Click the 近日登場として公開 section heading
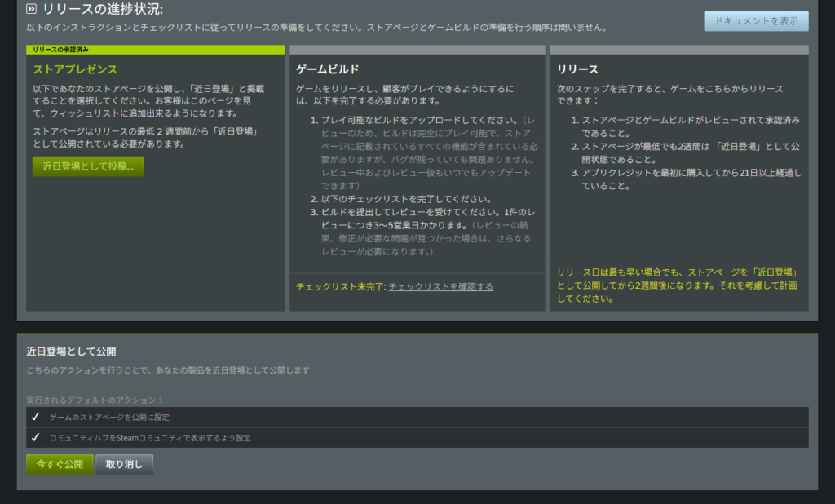 (x=71, y=351)
